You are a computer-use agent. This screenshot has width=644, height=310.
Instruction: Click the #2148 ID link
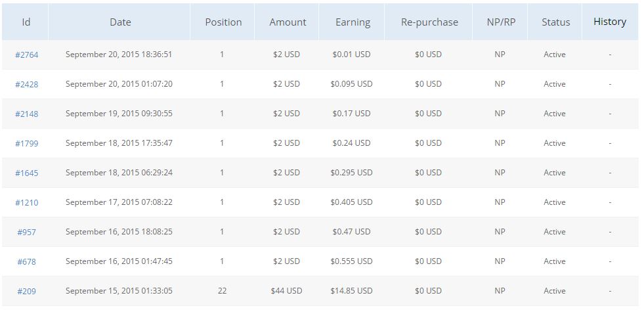26,114
